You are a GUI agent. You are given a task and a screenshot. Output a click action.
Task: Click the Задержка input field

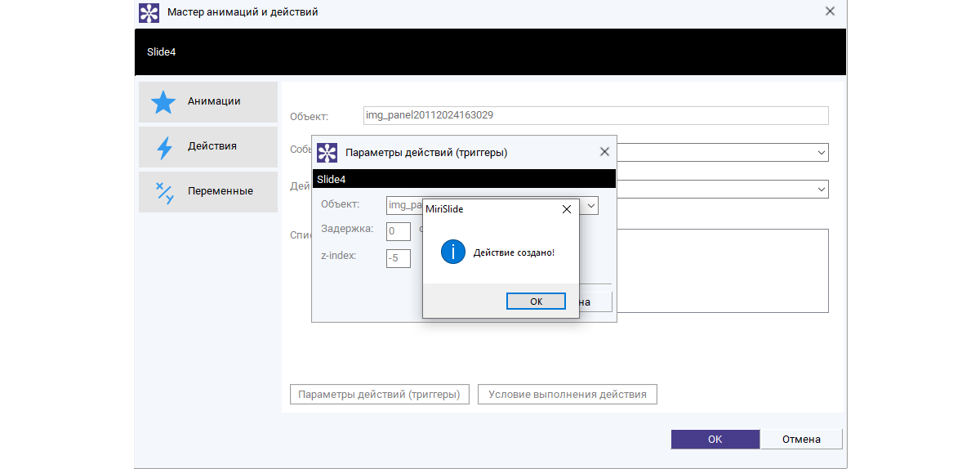click(x=399, y=231)
